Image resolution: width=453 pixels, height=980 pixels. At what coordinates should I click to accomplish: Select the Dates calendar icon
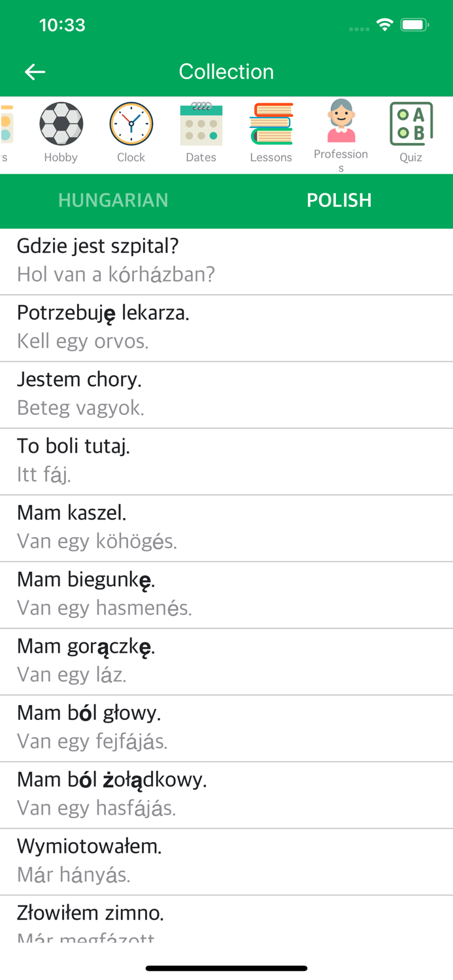coord(201,123)
